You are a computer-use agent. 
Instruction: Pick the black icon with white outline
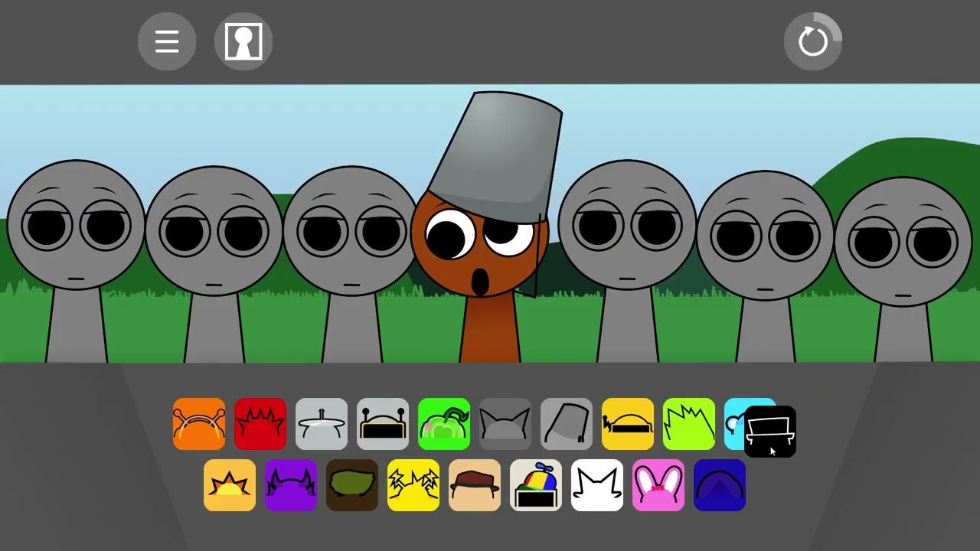[770, 432]
